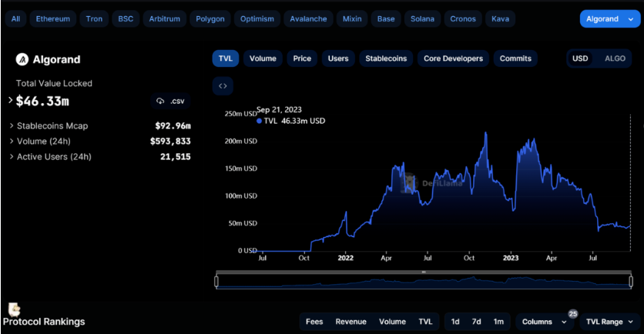Click the left handle of chart range slider
The image size is (644, 334).
click(216, 282)
